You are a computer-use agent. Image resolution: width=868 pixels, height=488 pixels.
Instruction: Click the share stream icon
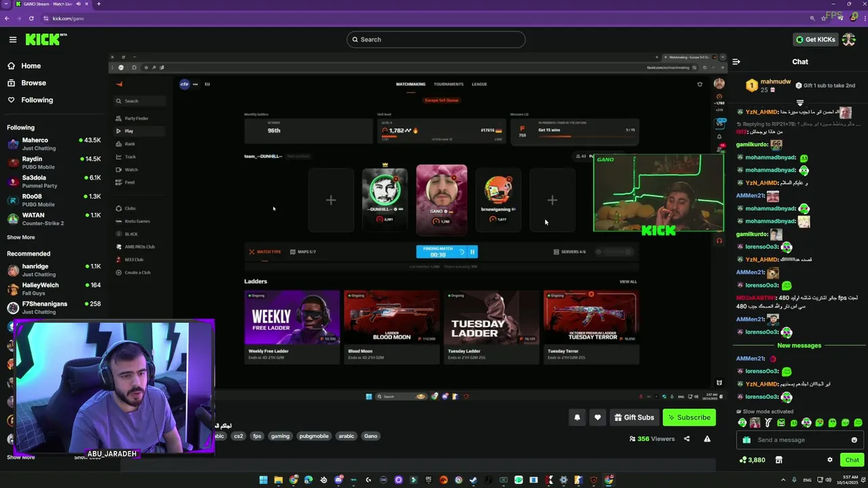click(686, 439)
